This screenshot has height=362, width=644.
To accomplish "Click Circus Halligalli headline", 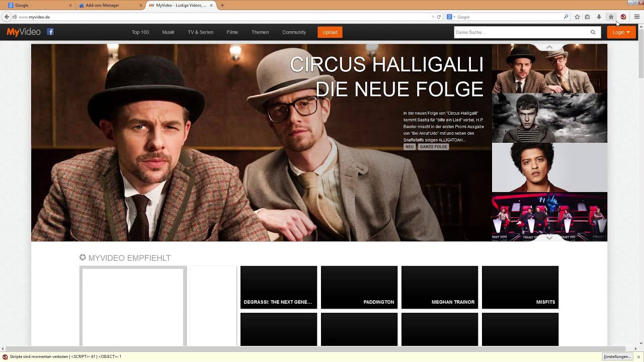I will pos(386,77).
